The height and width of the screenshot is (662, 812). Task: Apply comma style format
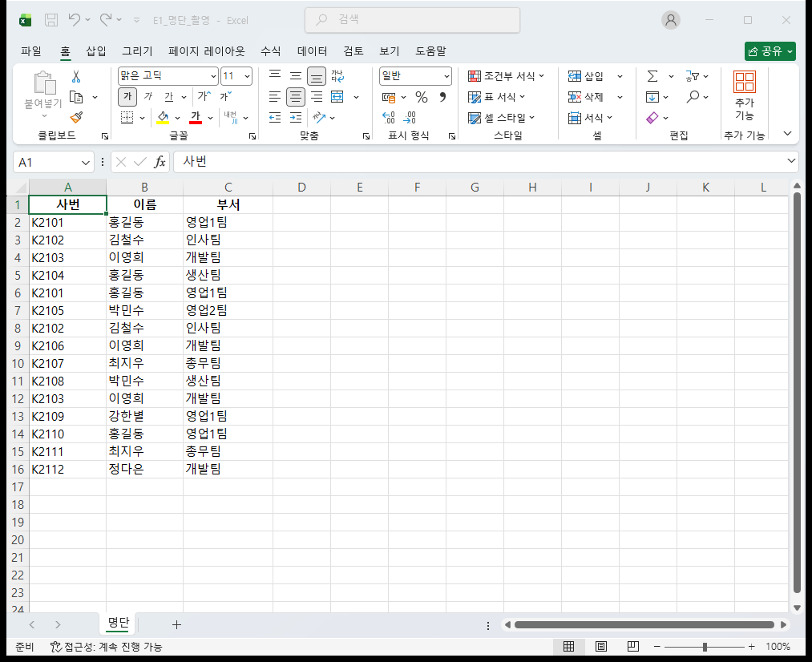(x=442, y=97)
